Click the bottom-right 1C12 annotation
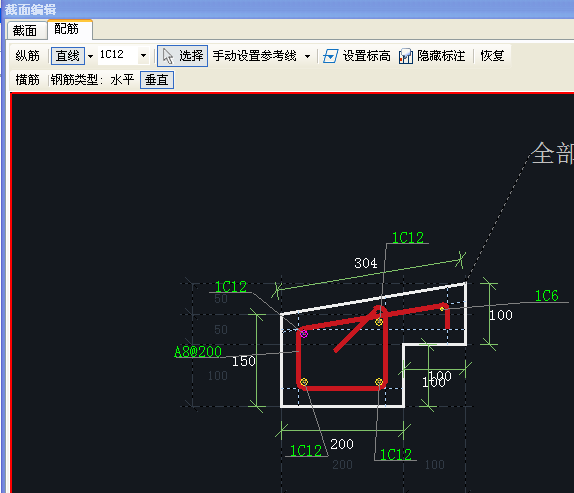 coord(396,455)
